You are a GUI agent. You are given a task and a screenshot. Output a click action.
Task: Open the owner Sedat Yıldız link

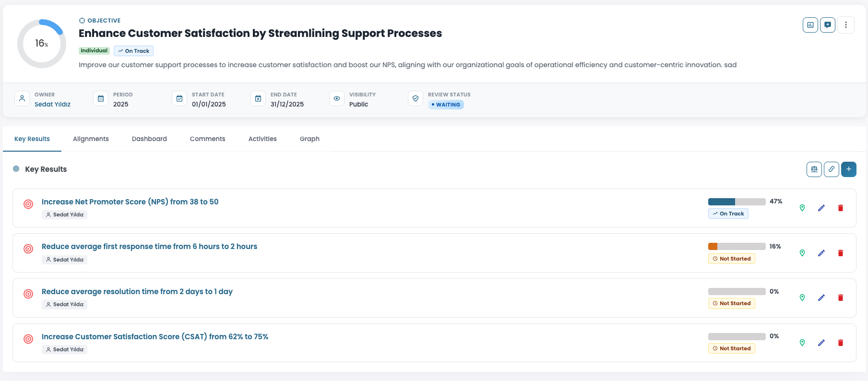52,105
